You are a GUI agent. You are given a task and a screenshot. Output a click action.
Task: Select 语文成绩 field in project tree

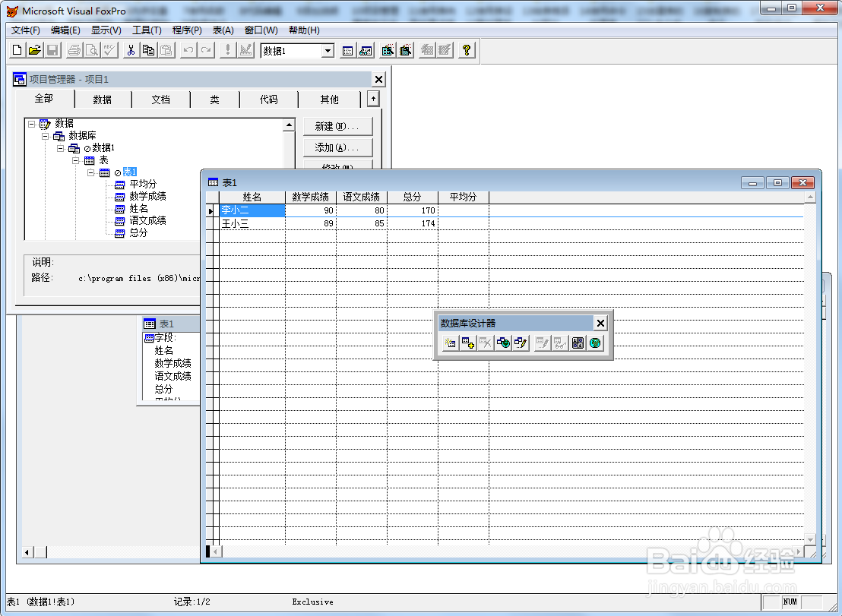[147, 220]
